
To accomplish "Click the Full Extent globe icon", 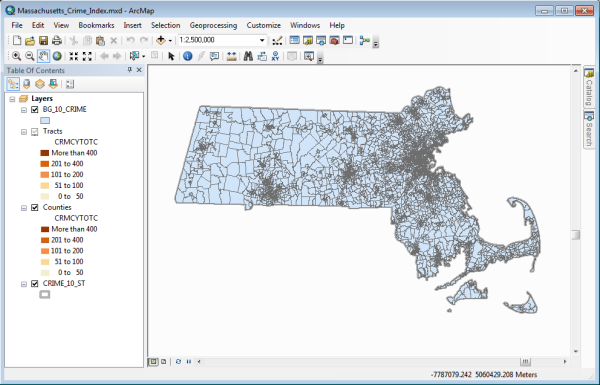I will pos(57,56).
